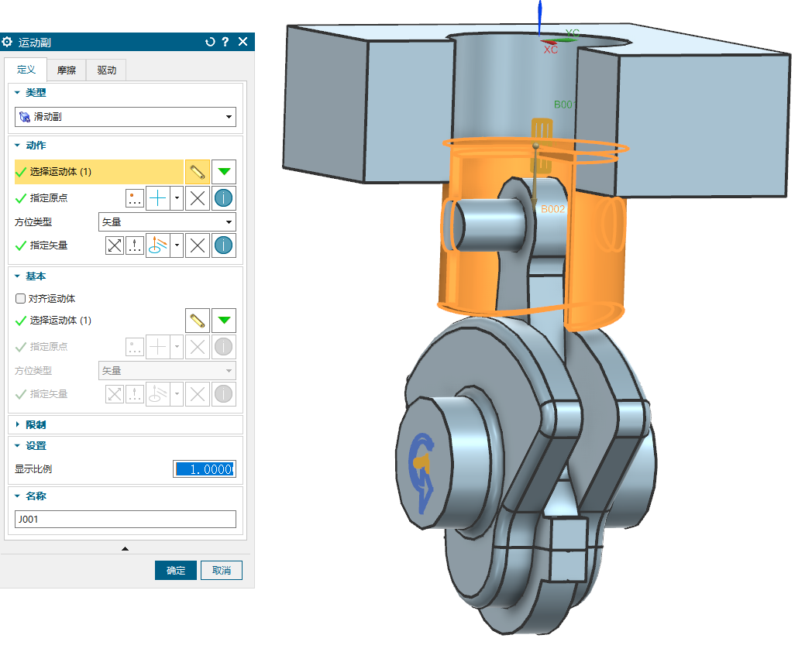Clear the 动作 origin with the X icon
The width and height of the screenshot is (812, 652).
pos(198,198)
